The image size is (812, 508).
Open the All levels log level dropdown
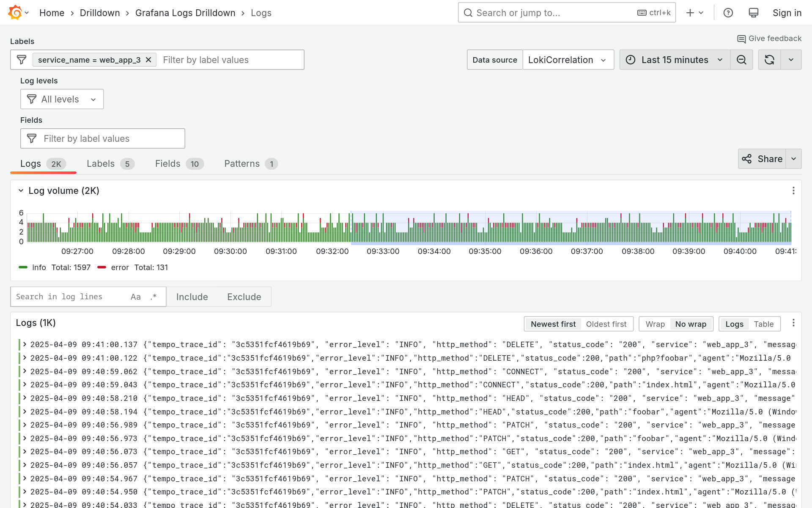[x=62, y=99]
